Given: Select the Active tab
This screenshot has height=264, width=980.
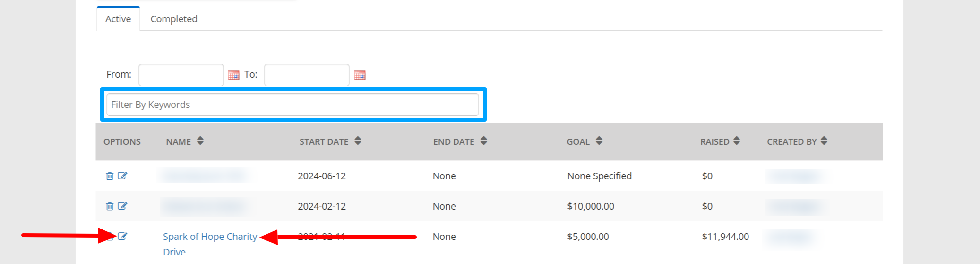Looking at the screenshot, I should tap(118, 19).
